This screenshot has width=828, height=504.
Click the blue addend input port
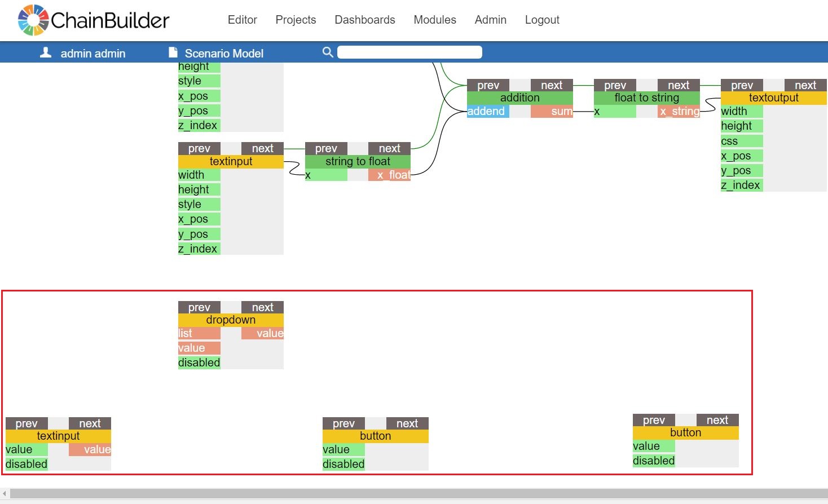point(487,112)
